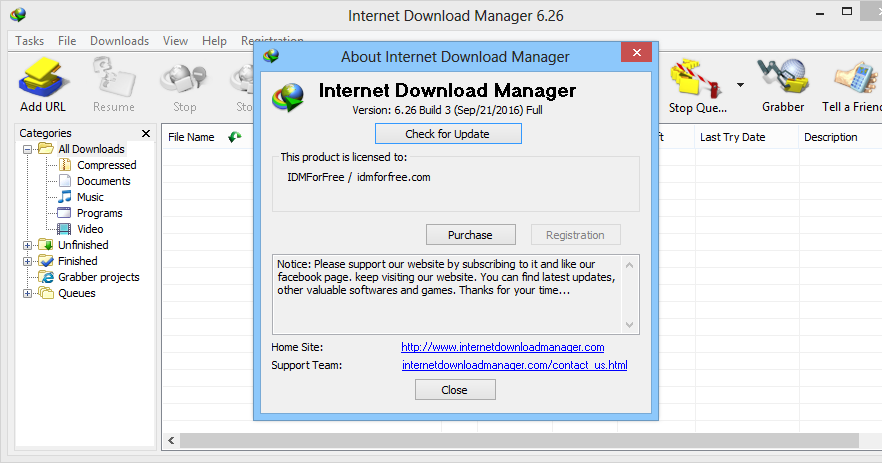Click the Close button in About dialog
Screen dimensions: 882x463
[x=454, y=390]
